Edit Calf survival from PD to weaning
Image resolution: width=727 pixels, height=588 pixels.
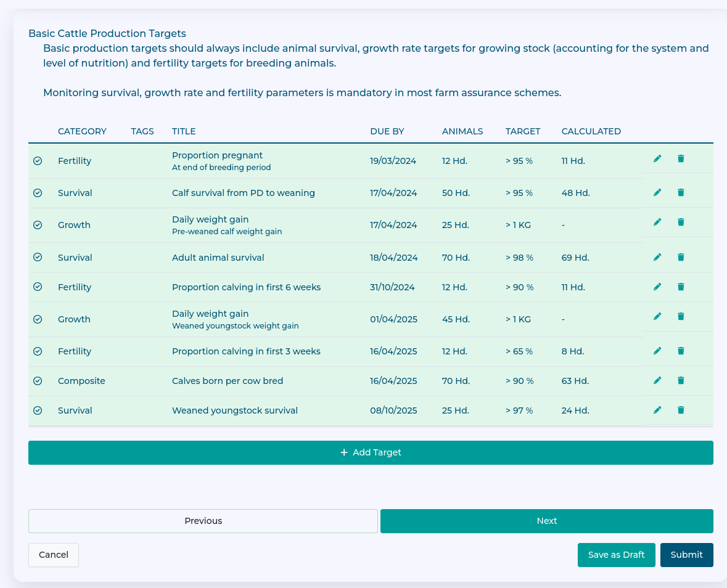pos(657,193)
